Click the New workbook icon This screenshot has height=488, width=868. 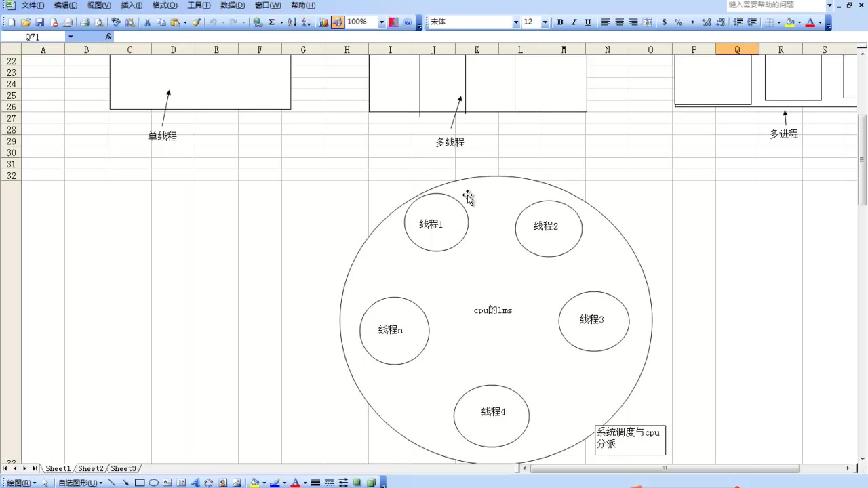[x=12, y=22]
